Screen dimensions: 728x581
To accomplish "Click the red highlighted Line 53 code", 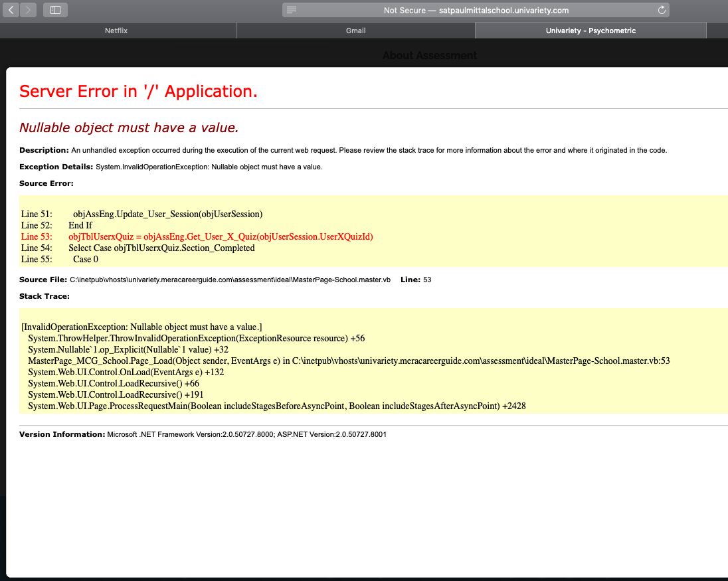I will click(221, 236).
